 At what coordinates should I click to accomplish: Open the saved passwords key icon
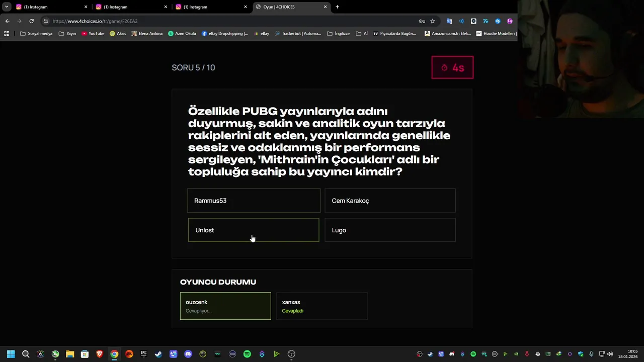click(x=422, y=21)
